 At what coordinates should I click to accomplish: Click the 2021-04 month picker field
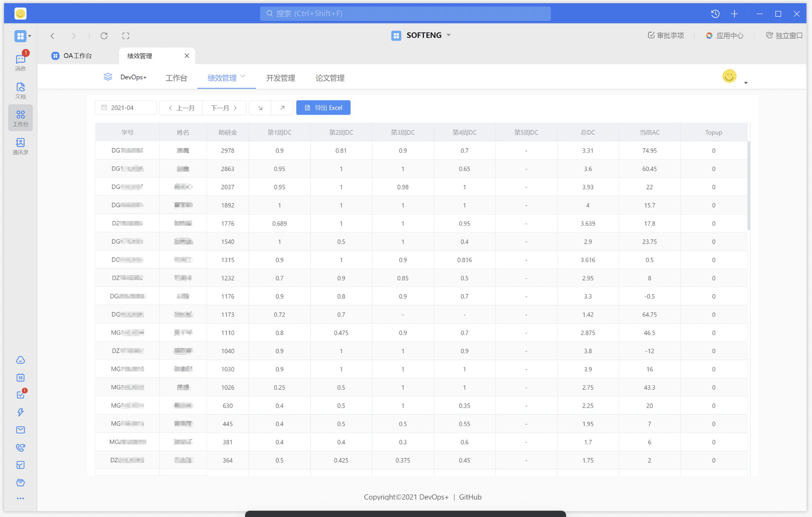126,108
